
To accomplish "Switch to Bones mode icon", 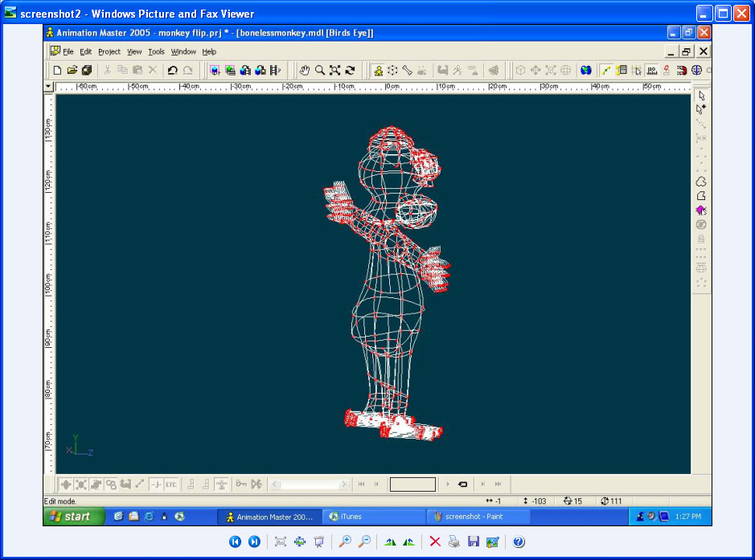I will coord(408,71).
